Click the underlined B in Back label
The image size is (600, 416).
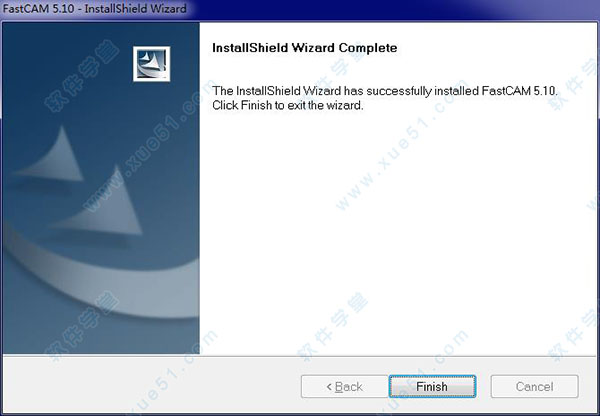339,387
